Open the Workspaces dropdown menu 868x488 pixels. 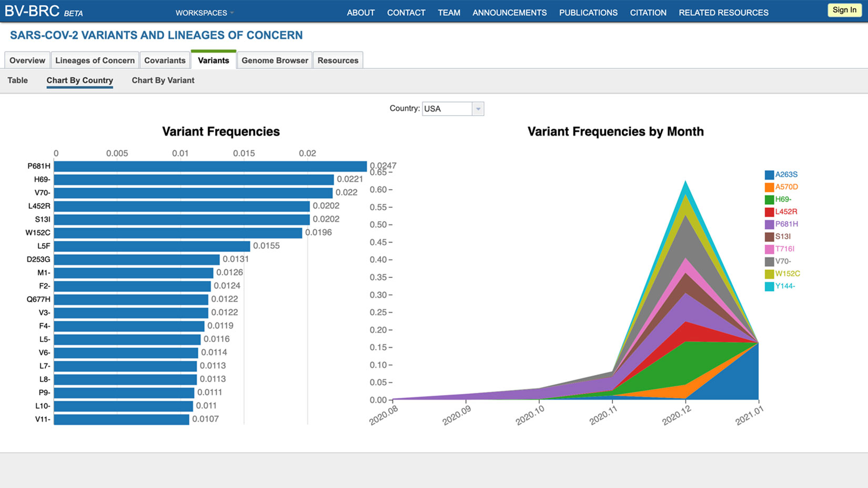pyautogui.click(x=204, y=13)
